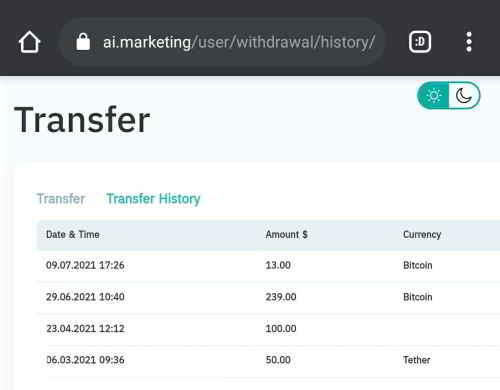Click the Date & Time column header
This screenshot has height=390, width=500.
click(x=73, y=235)
